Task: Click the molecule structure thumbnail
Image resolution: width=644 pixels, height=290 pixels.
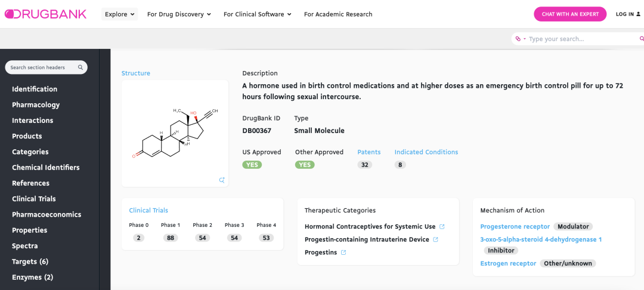Action: 174,131
